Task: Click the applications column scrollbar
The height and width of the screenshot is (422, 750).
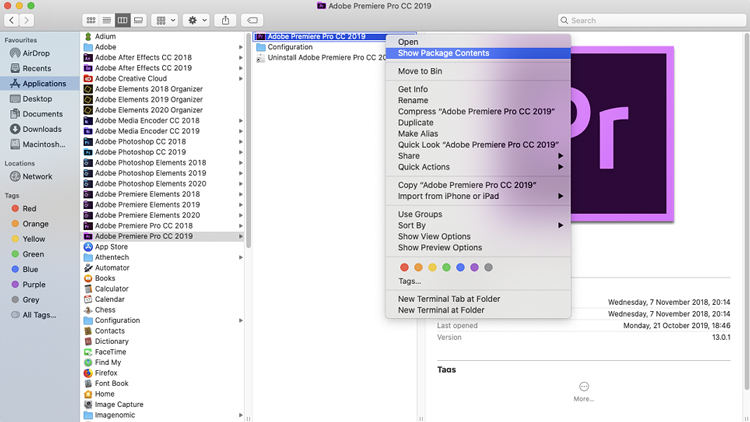Action: pyautogui.click(x=248, y=140)
